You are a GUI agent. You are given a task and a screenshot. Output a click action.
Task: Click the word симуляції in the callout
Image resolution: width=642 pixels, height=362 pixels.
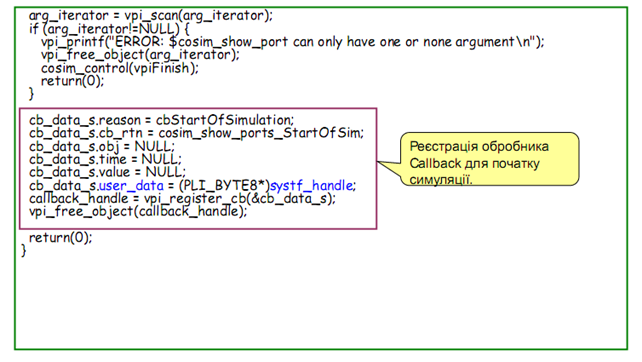click(x=441, y=179)
